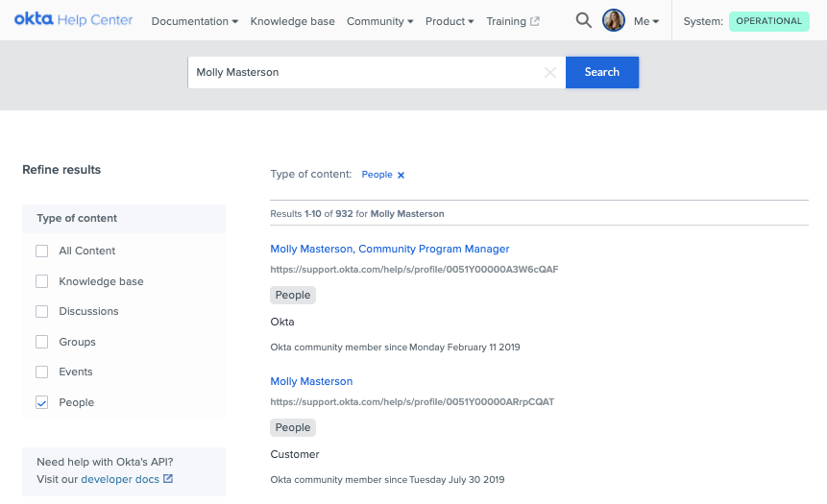
Task: Check the Knowledge base filter checkbox
Action: [x=41, y=281]
